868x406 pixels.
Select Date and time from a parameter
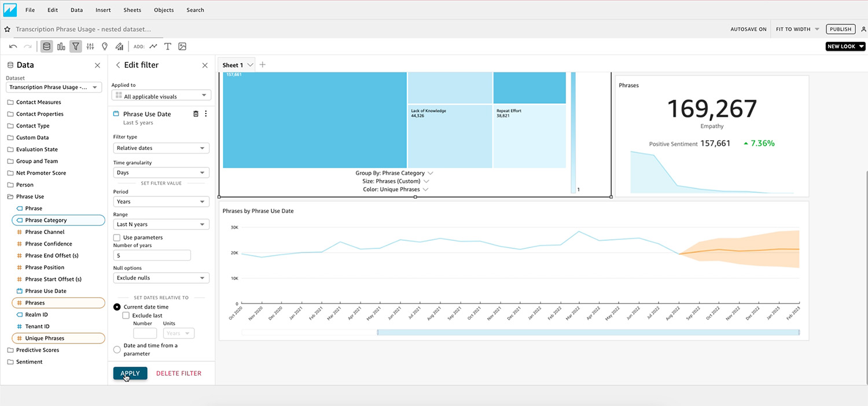tap(117, 349)
